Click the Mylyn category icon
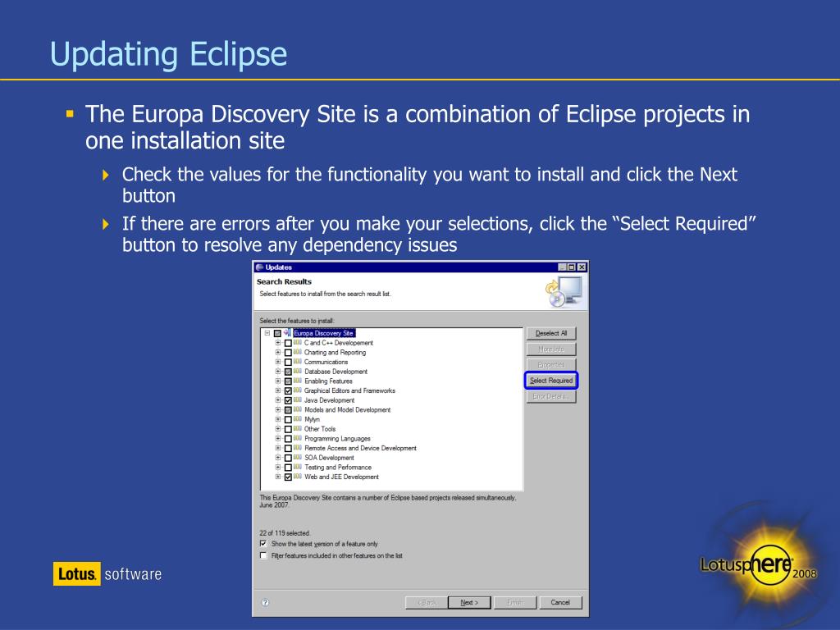Image resolution: width=840 pixels, height=630 pixels. pos(297,419)
